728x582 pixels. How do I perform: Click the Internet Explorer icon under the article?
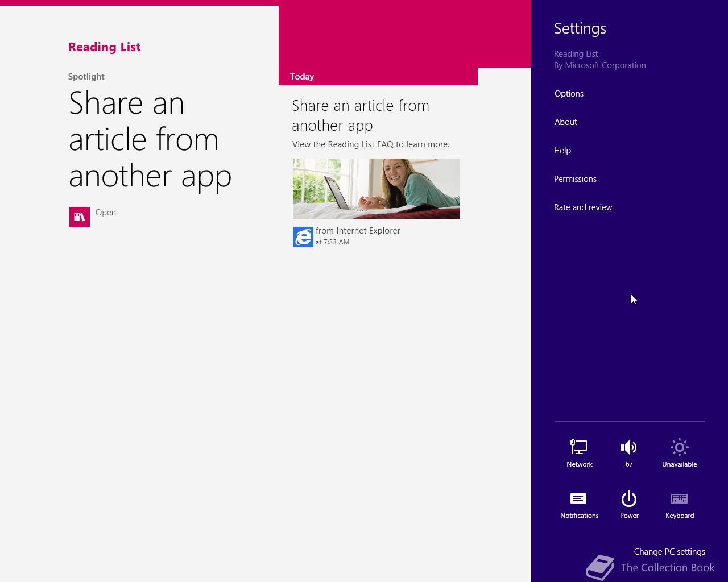pyautogui.click(x=303, y=237)
